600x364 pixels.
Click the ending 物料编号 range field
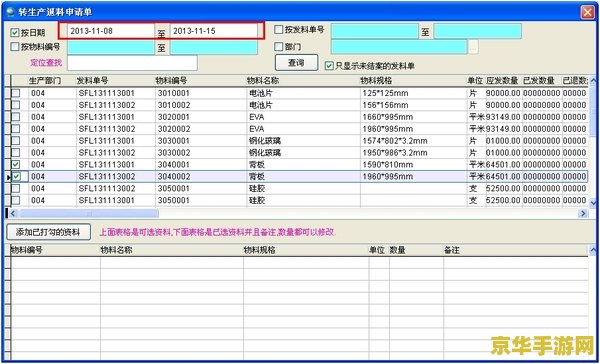214,47
